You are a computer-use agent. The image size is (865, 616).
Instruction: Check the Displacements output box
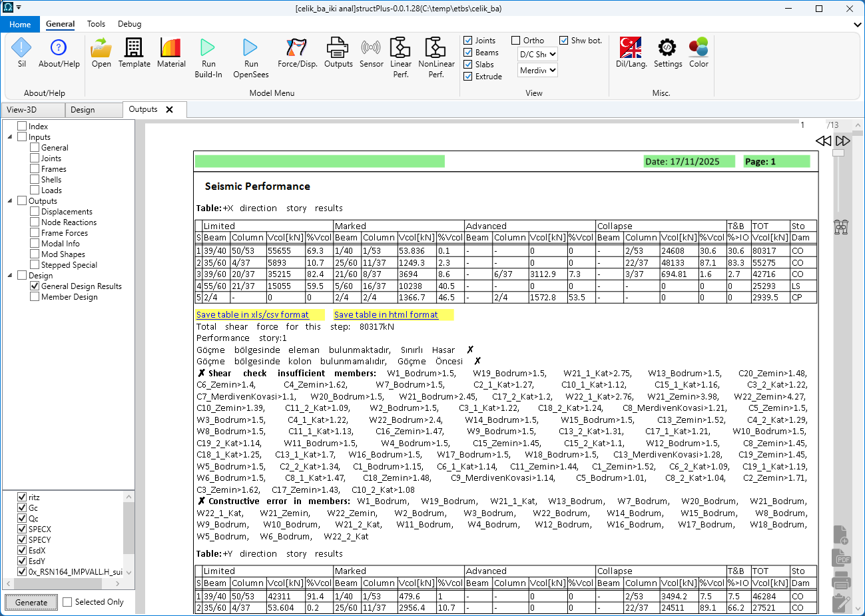click(x=35, y=212)
